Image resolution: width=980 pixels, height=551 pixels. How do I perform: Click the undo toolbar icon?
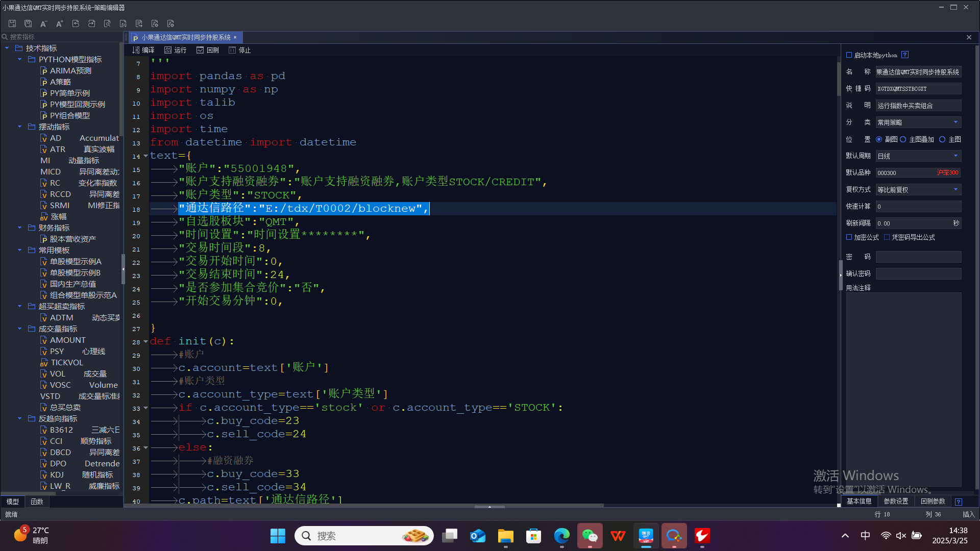pyautogui.click(x=76, y=23)
